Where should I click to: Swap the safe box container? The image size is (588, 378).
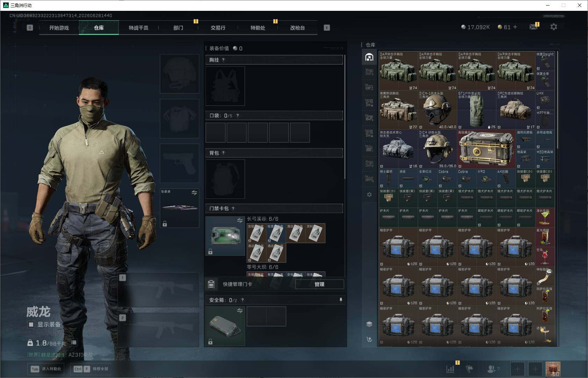[240, 311]
